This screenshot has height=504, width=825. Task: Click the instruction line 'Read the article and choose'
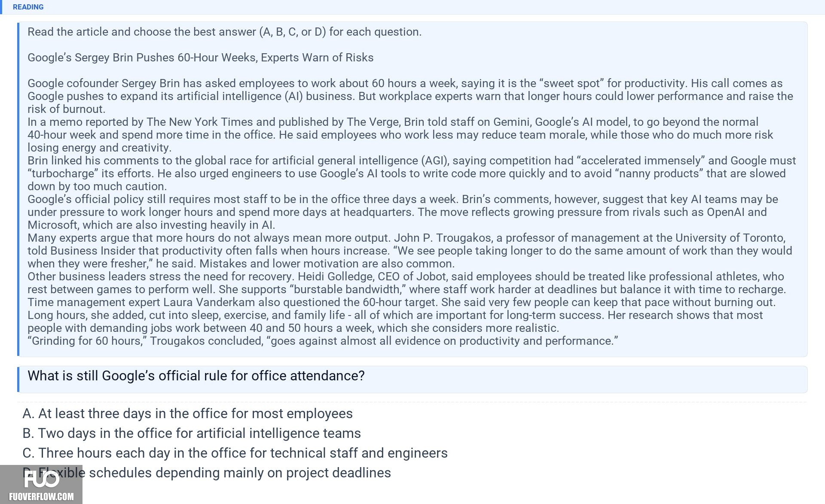(x=224, y=32)
